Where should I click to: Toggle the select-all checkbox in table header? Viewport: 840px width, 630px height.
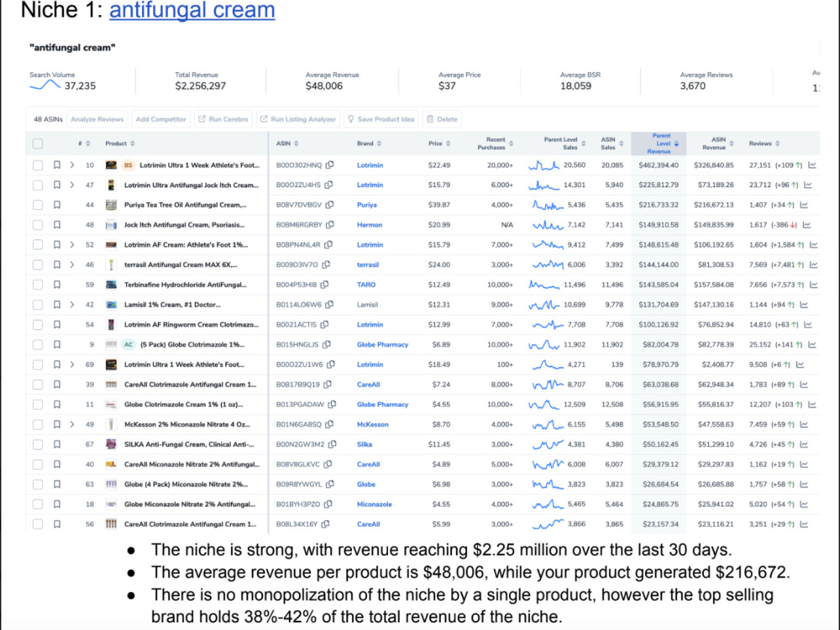[38, 144]
